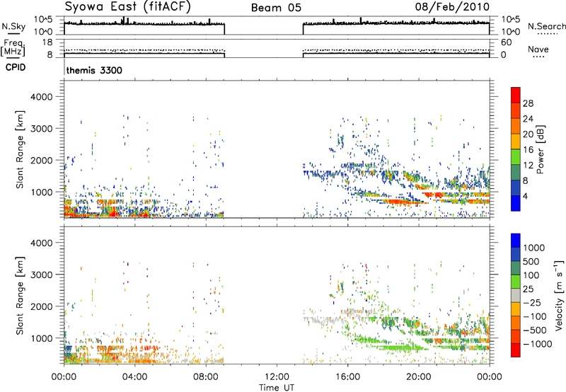Click the '60' label at right of frequency panel
Screen dimensions: 566x392
point(506,42)
